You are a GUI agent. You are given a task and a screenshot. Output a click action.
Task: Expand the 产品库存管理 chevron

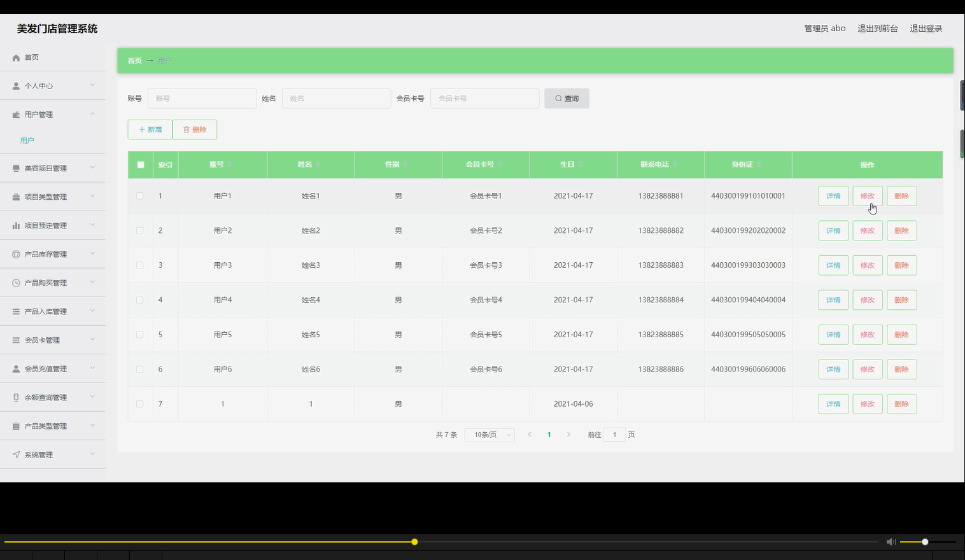92,253
